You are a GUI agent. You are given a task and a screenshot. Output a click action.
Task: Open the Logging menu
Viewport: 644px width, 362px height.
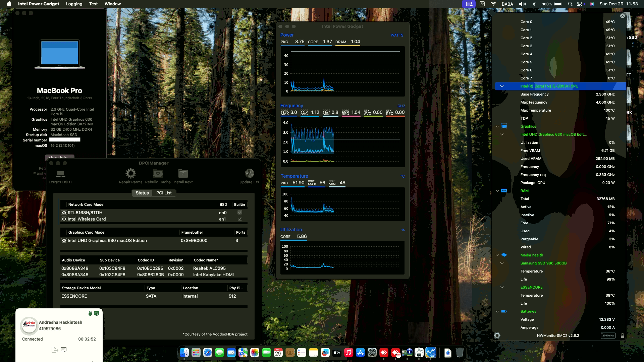pos(74,4)
